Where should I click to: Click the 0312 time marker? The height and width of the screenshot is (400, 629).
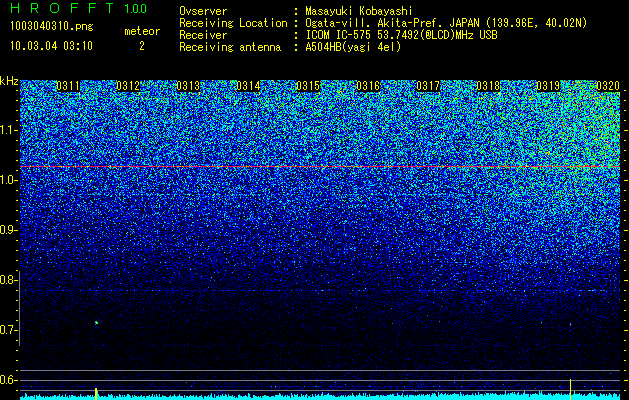click(128, 86)
